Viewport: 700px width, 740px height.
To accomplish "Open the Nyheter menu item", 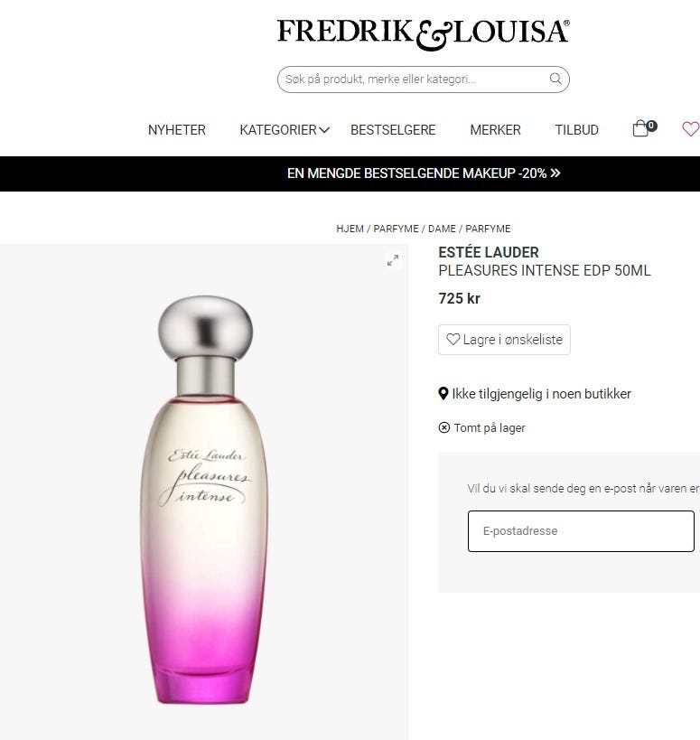I will pos(177,130).
